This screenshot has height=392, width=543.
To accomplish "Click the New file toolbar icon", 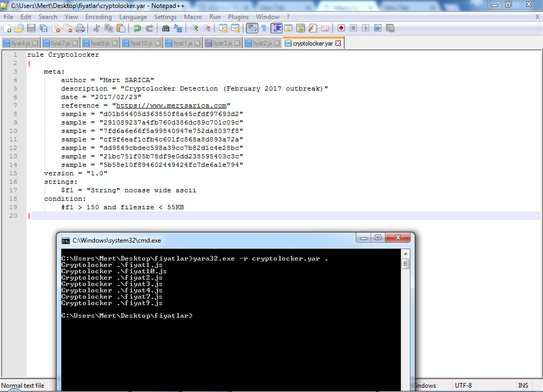I will tap(7, 29).
